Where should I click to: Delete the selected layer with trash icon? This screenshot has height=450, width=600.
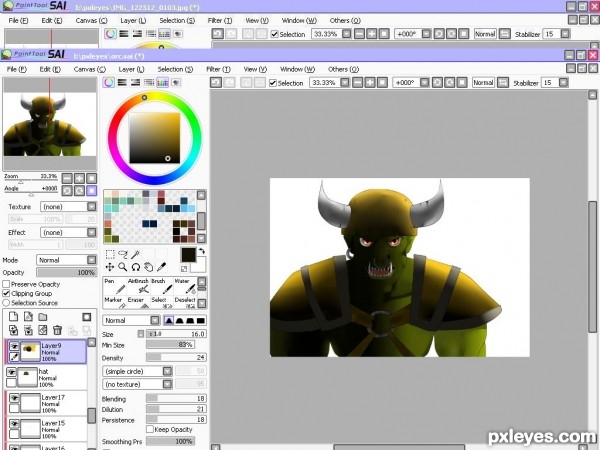57,330
